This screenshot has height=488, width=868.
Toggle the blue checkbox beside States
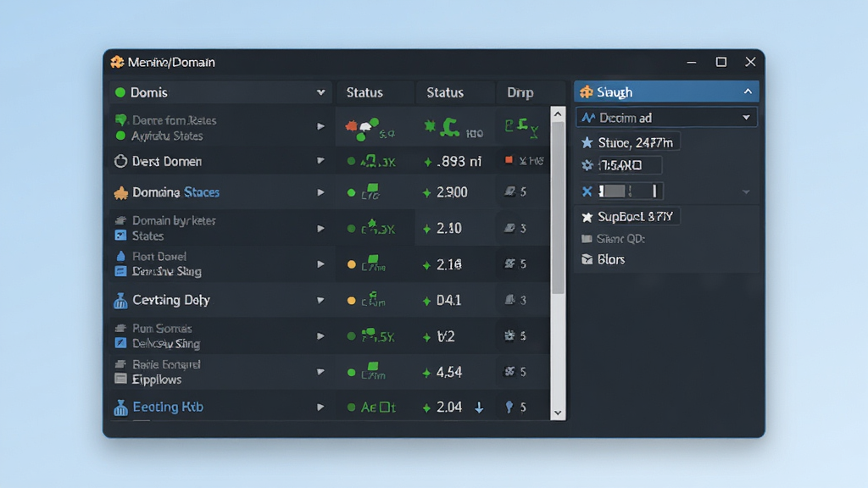point(120,236)
